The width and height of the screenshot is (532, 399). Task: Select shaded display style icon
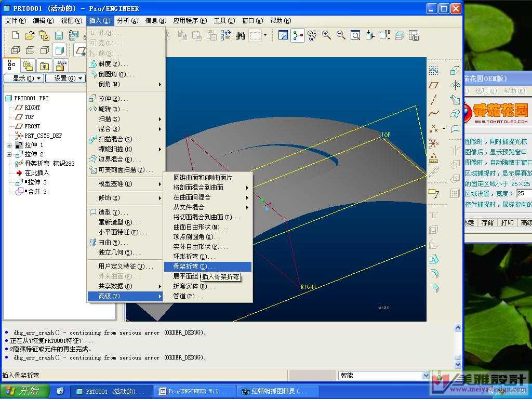pyautogui.click(x=59, y=50)
